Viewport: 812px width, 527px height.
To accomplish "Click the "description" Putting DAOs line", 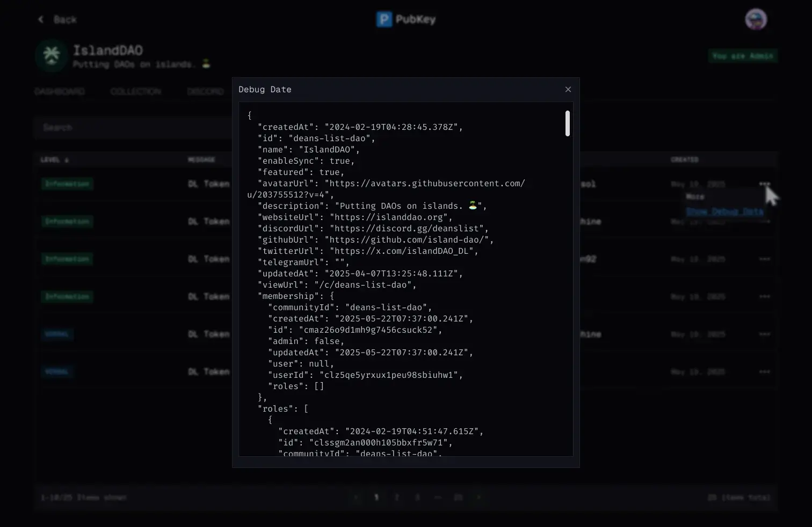I will coord(372,206).
